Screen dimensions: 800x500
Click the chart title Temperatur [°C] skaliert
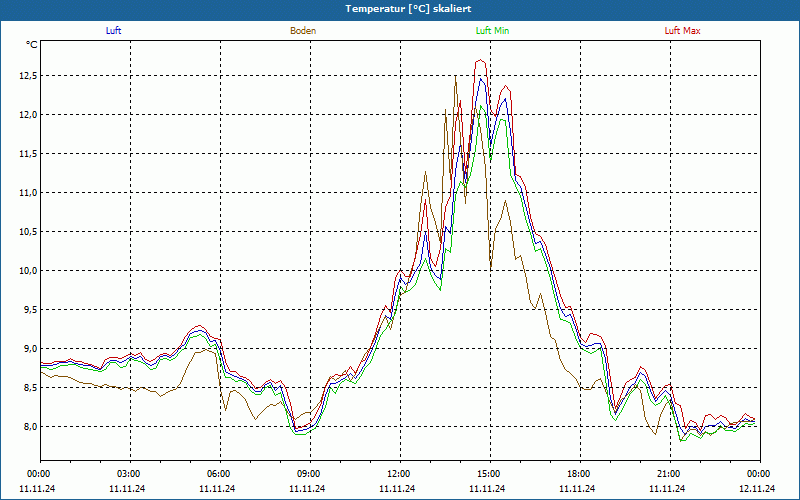[x=408, y=9]
